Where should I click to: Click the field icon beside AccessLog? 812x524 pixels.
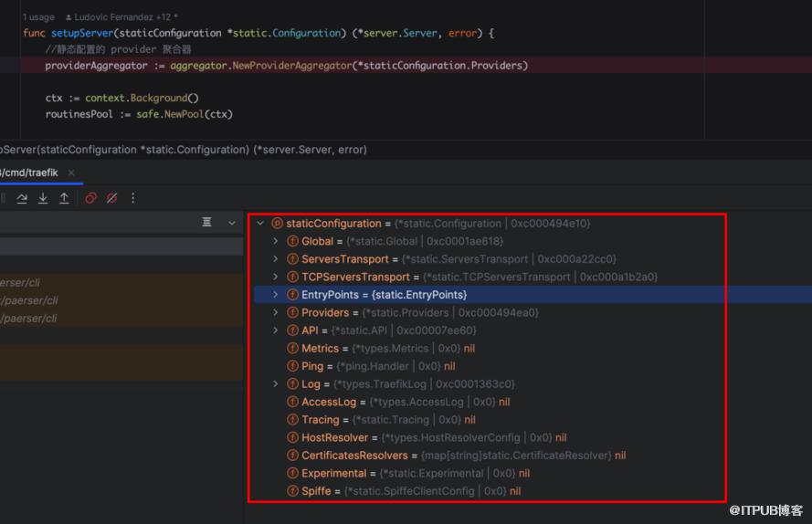pyautogui.click(x=292, y=402)
